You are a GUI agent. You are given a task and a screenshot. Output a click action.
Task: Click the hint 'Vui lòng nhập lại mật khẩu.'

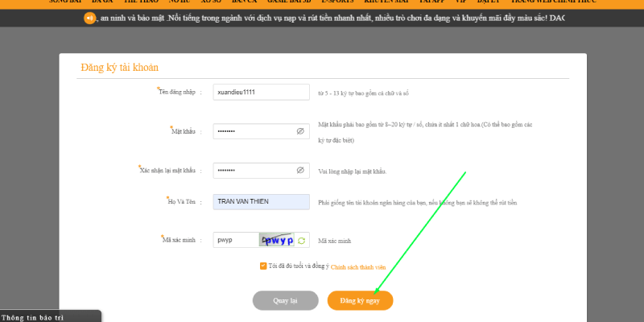(353, 171)
